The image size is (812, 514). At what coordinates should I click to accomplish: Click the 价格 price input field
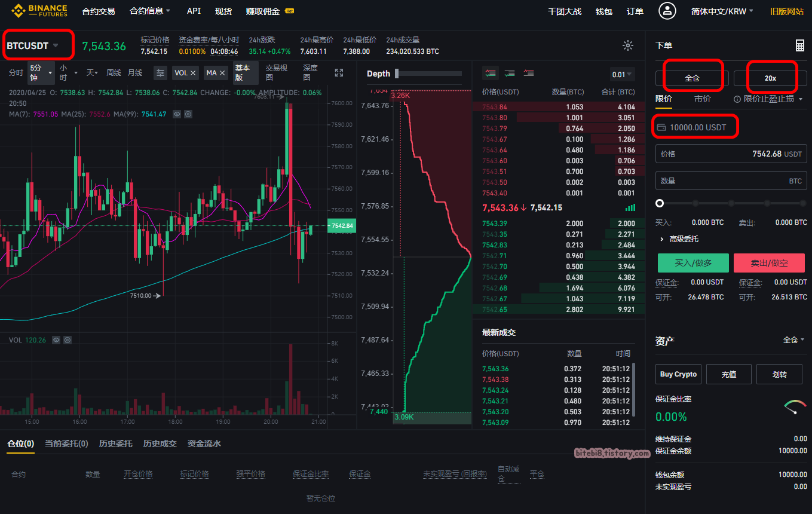pyautogui.click(x=731, y=154)
